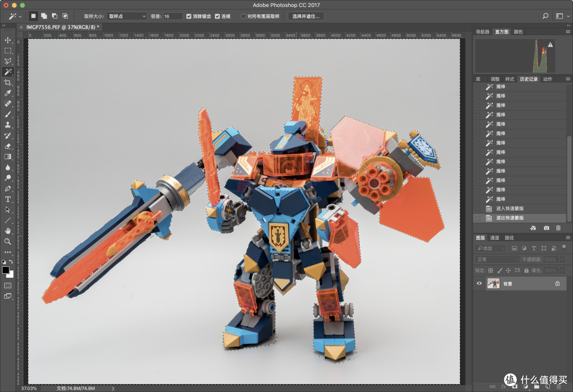
Task: Open the Layers panel options menu
Action: tap(568, 238)
